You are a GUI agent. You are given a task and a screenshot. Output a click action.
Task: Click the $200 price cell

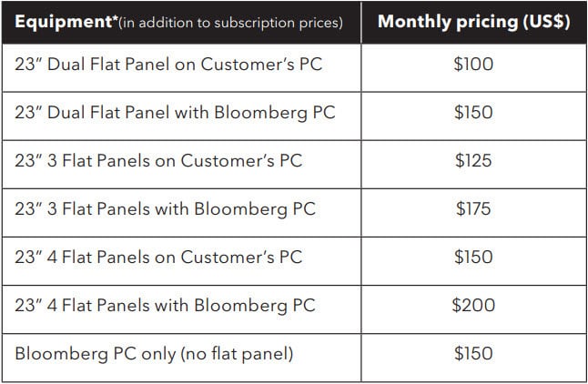point(473,305)
